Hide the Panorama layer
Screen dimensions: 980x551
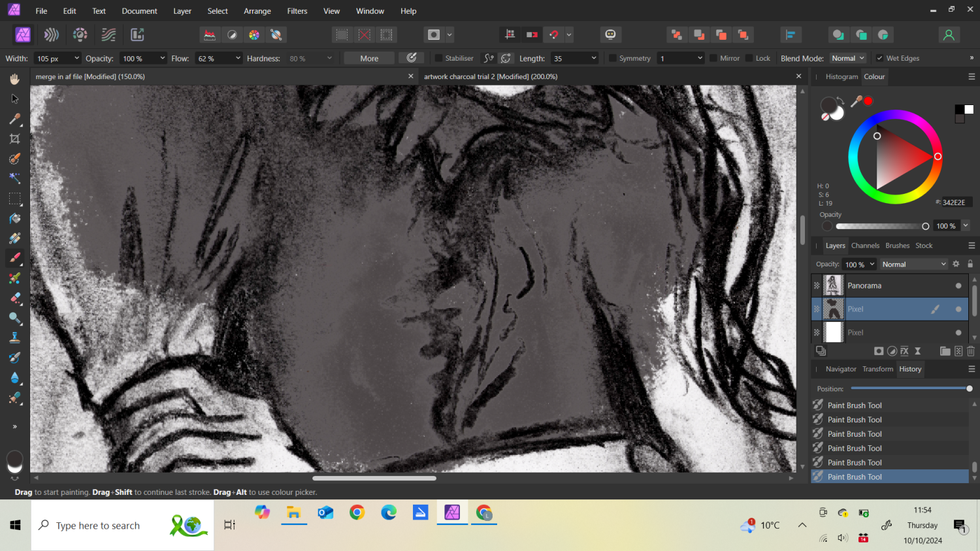tap(958, 285)
